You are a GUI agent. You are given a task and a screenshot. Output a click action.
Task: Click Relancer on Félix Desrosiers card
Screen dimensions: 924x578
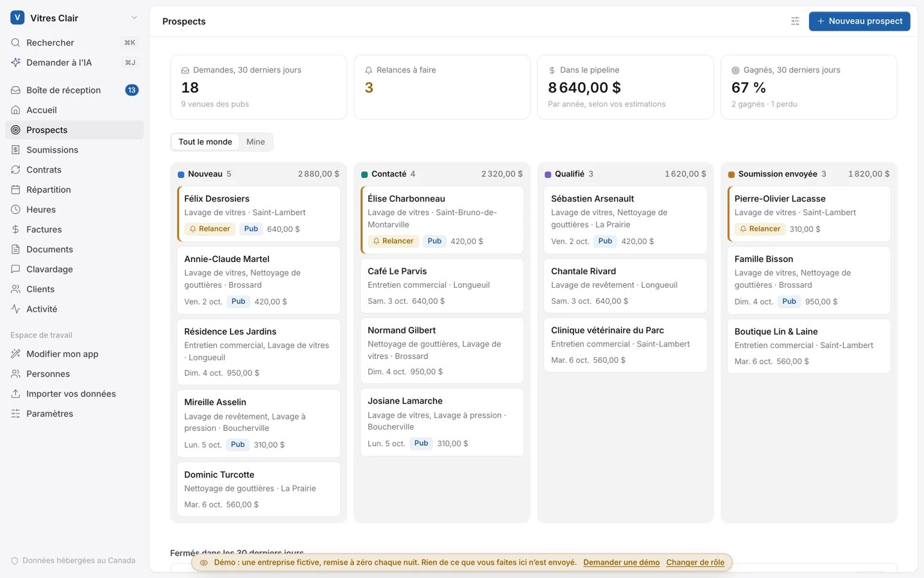pos(209,229)
